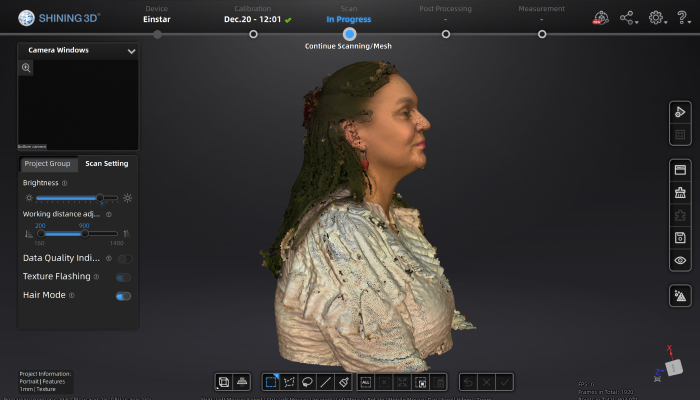Switch to the Project Group tab
This screenshot has width=700, height=400.
click(x=47, y=163)
